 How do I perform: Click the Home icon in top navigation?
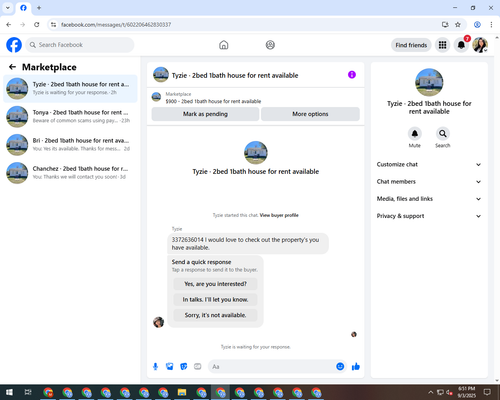(224, 45)
